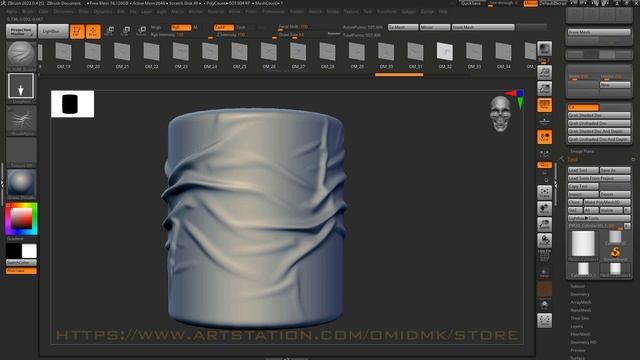Click the Frame view icon

pos(544,193)
